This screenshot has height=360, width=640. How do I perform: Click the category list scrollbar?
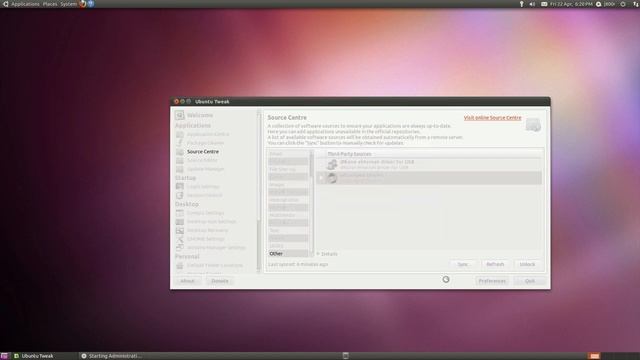pos(312,204)
